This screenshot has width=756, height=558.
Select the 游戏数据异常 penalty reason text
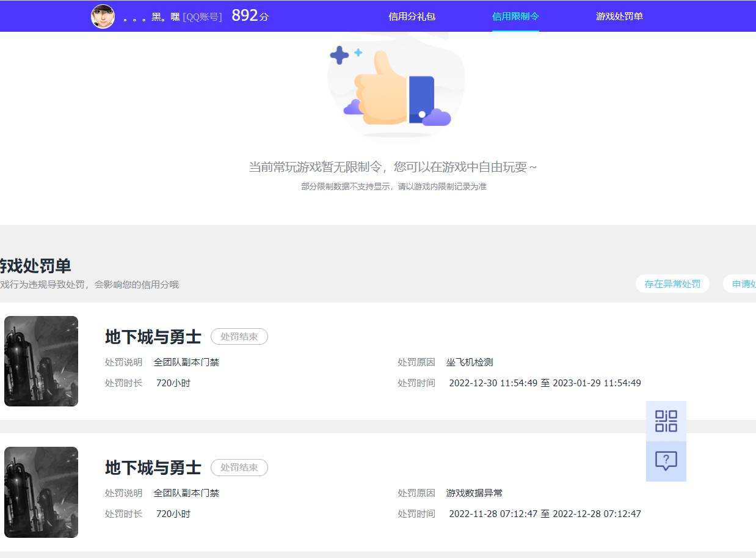click(474, 493)
